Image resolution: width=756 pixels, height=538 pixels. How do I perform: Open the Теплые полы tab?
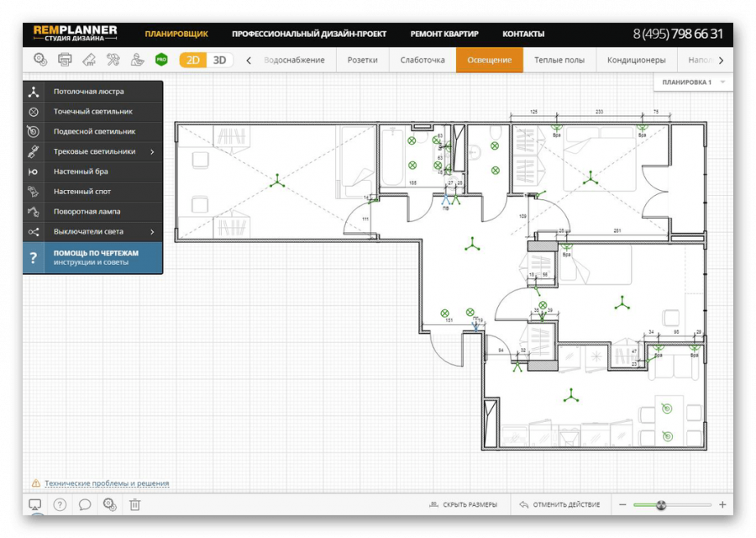tap(559, 61)
